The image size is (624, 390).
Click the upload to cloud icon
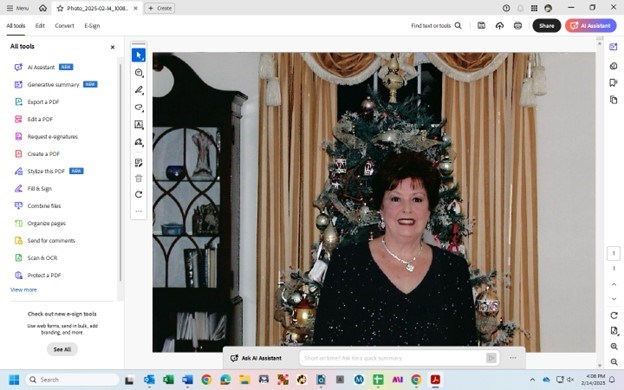point(499,25)
